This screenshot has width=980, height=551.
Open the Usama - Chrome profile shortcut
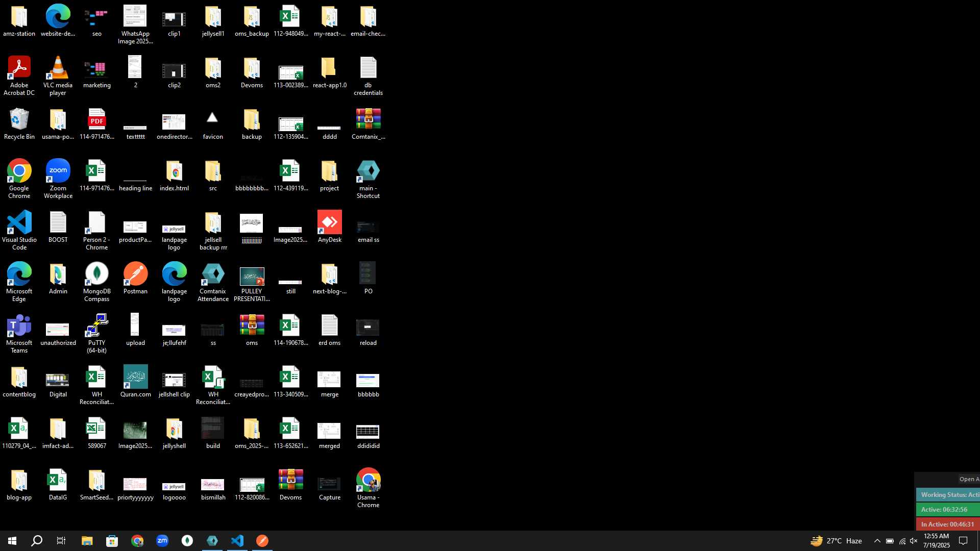click(369, 488)
